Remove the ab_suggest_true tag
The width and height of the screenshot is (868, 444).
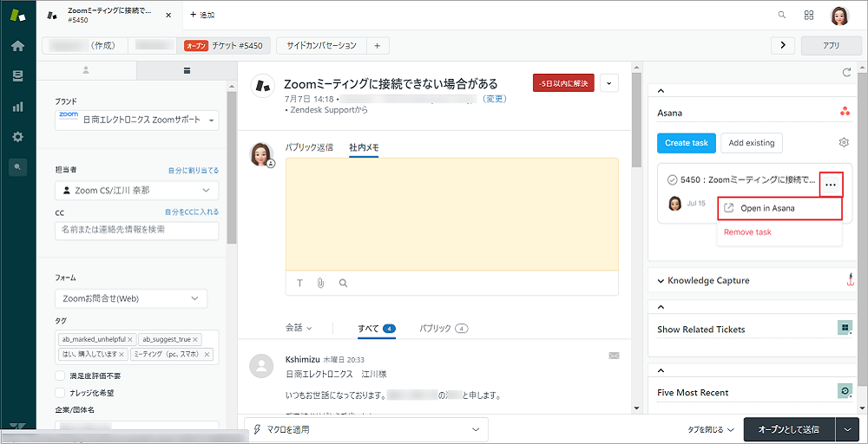(195, 339)
